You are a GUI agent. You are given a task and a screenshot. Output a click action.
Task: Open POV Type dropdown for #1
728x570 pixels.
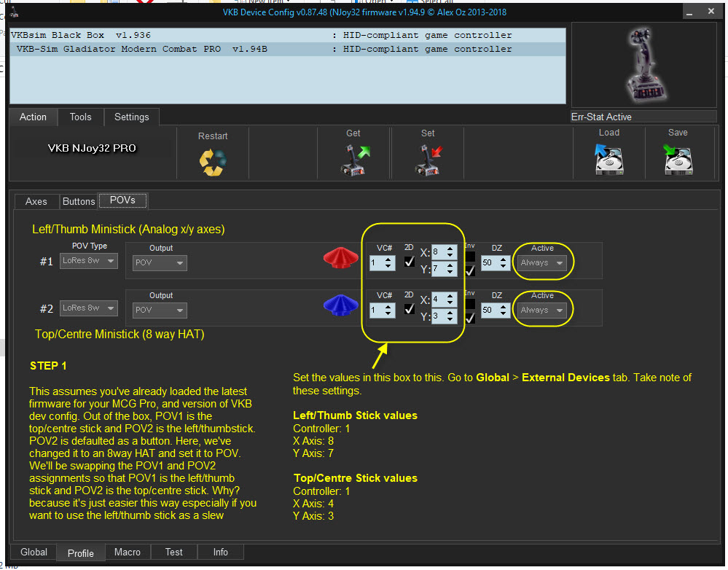(x=88, y=260)
